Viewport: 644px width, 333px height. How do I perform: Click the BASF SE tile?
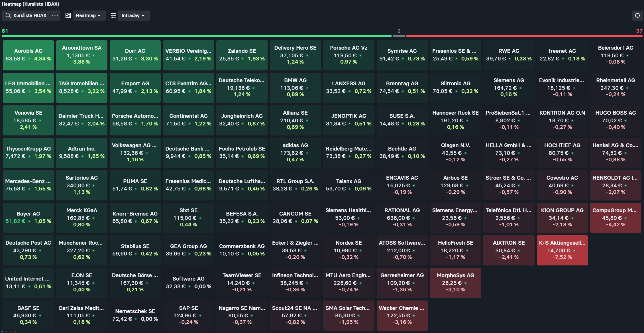tap(28, 316)
